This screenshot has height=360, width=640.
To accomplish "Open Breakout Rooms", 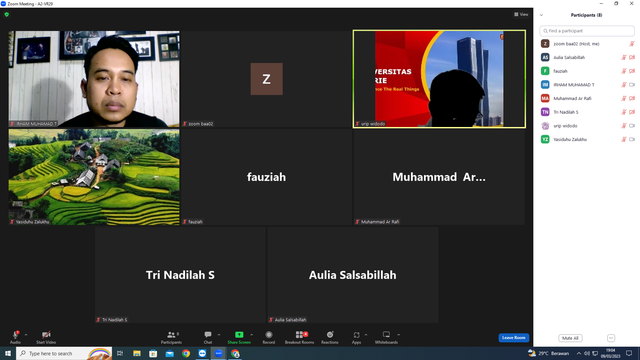I will tap(299, 337).
